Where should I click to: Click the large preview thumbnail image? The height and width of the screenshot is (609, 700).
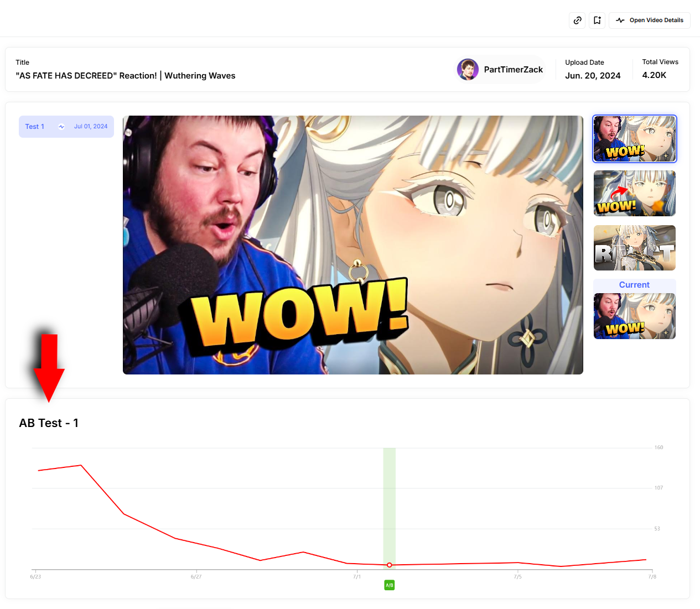pyautogui.click(x=353, y=245)
